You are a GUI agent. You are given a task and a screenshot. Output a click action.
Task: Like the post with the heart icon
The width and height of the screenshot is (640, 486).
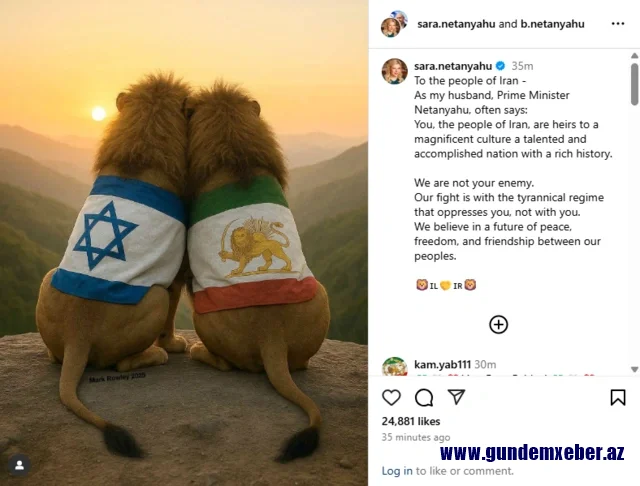pyautogui.click(x=391, y=397)
